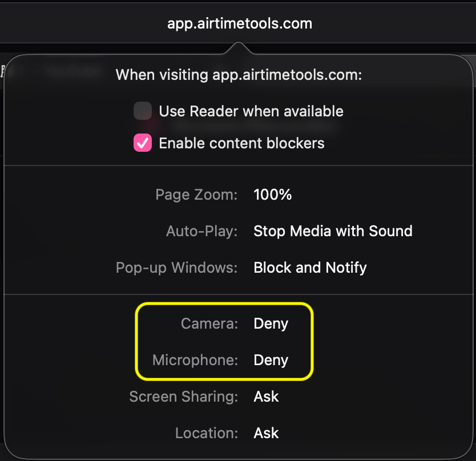
Task: Enable "Use Reader when available"
Action: (x=142, y=111)
